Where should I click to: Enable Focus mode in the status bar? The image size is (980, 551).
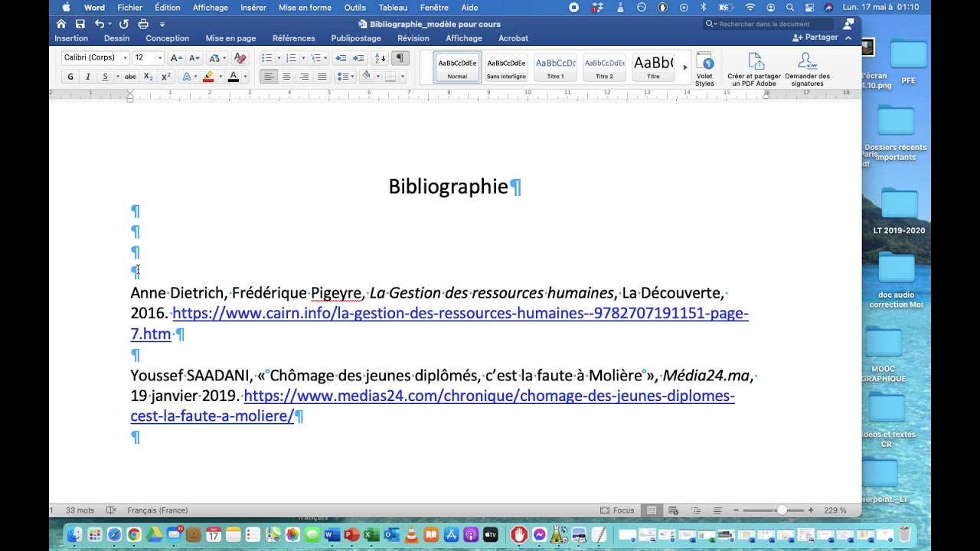(618, 510)
